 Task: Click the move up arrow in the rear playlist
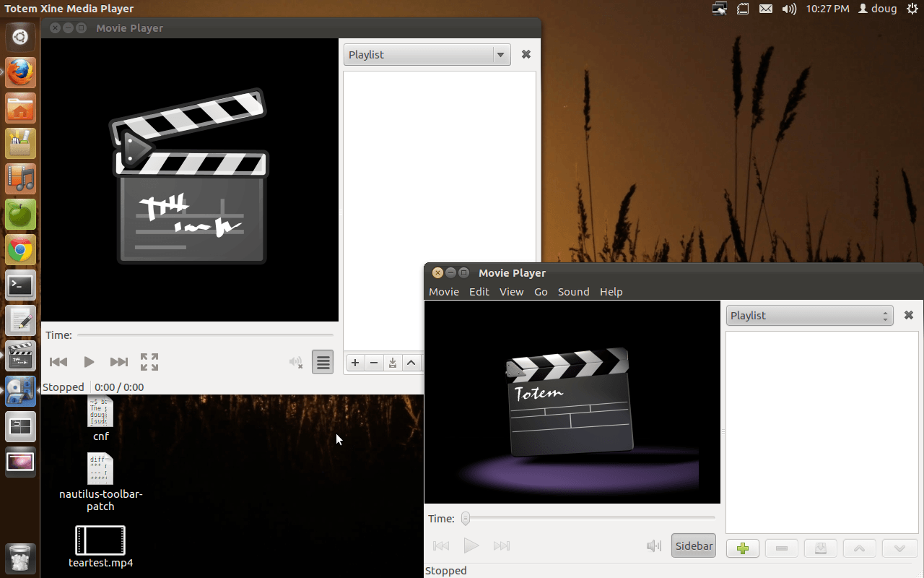pyautogui.click(x=411, y=363)
